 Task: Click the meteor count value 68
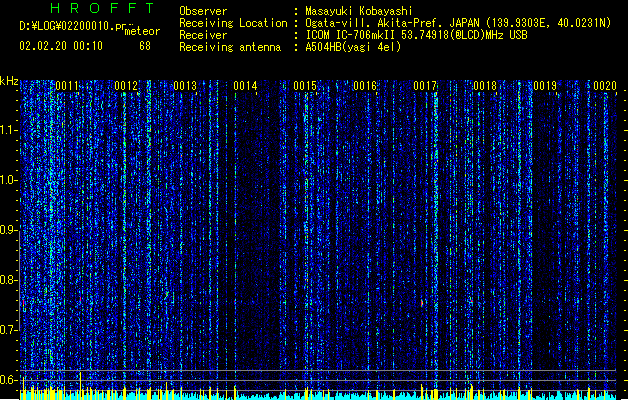pyautogui.click(x=145, y=46)
